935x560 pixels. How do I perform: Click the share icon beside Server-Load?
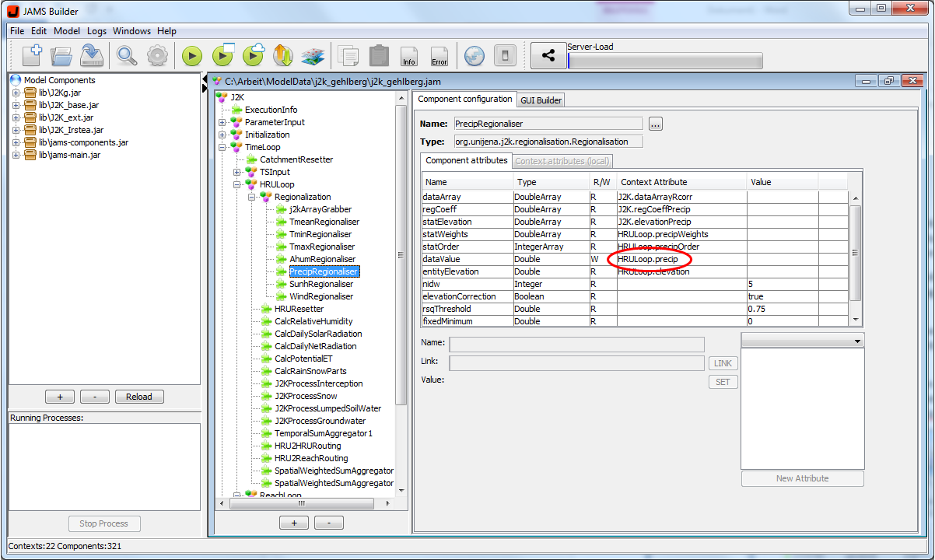pos(548,56)
